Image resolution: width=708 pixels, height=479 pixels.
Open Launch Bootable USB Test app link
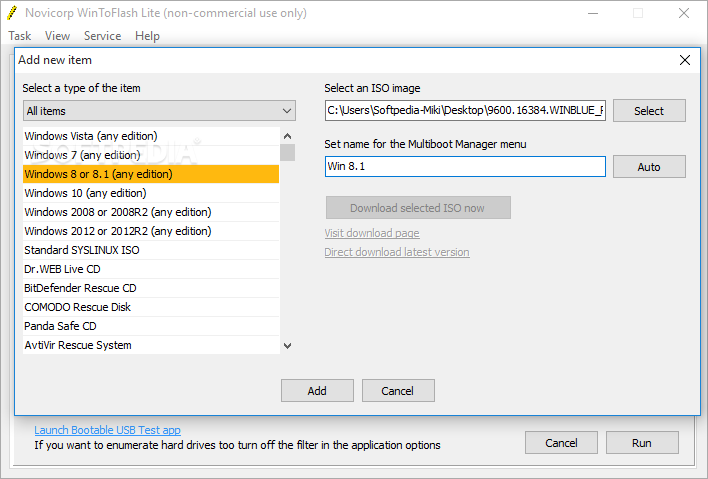pos(107,430)
